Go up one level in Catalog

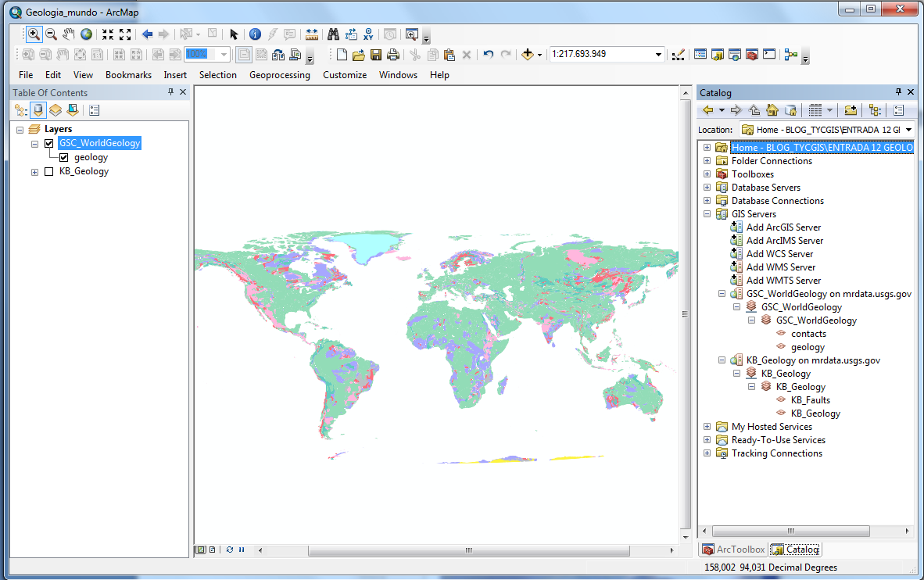[754, 110]
